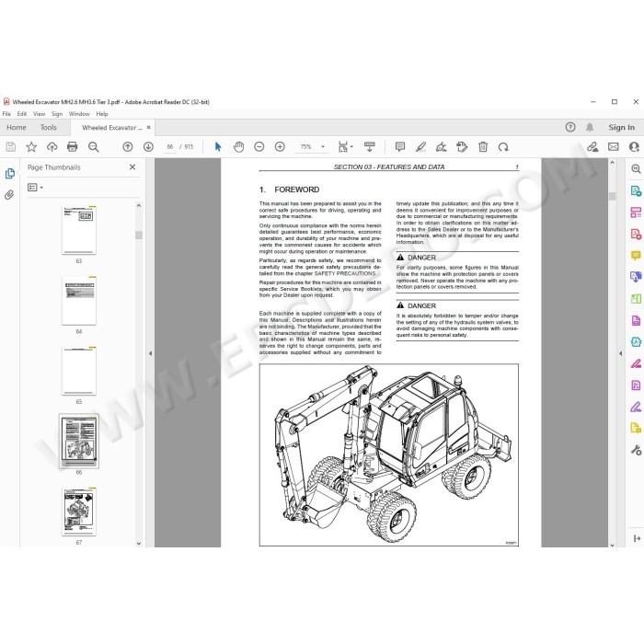644x644 pixels.
Task: Expand the right pane with arrow icon
Action: 637,538
